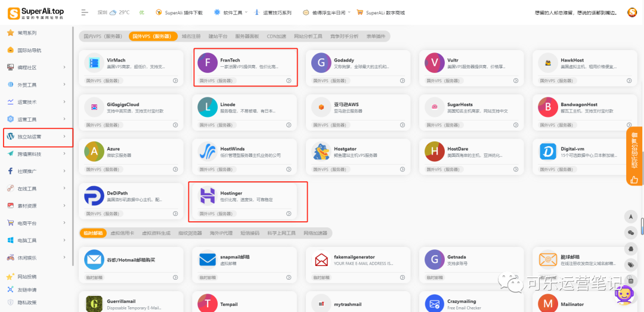Open the HostWinds wave icon

click(x=208, y=152)
